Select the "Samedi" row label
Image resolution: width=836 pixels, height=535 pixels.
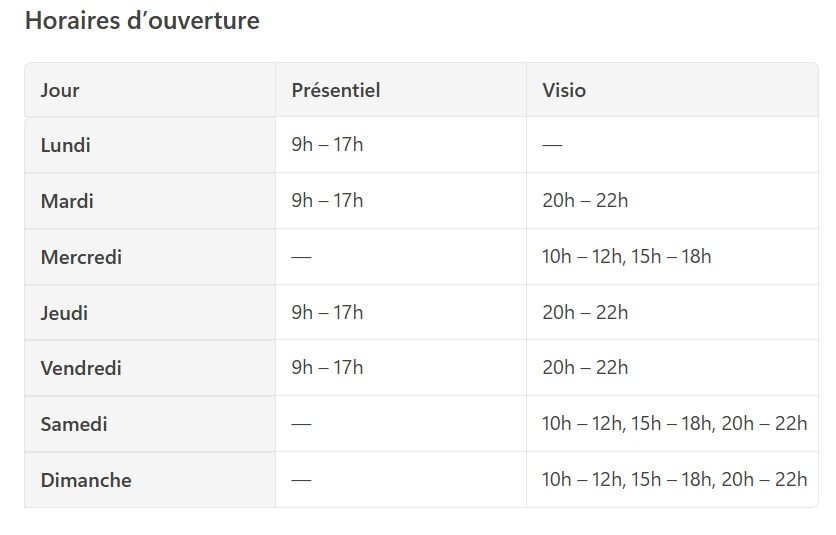(x=74, y=424)
